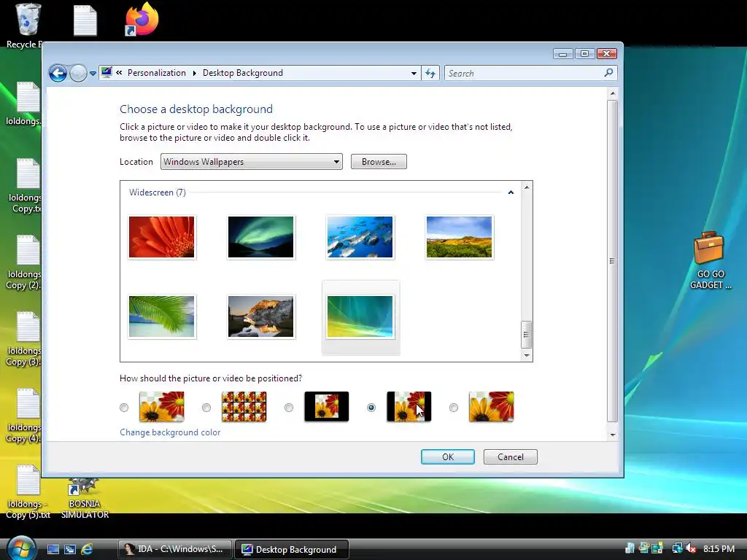
Task: Click the OK button
Action: (448, 456)
